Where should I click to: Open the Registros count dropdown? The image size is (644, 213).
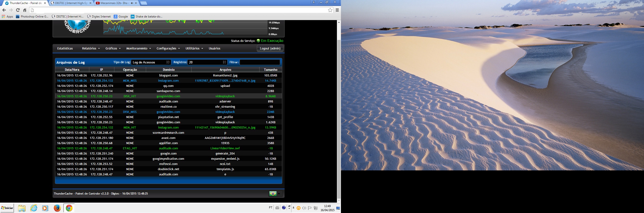pos(207,62)
